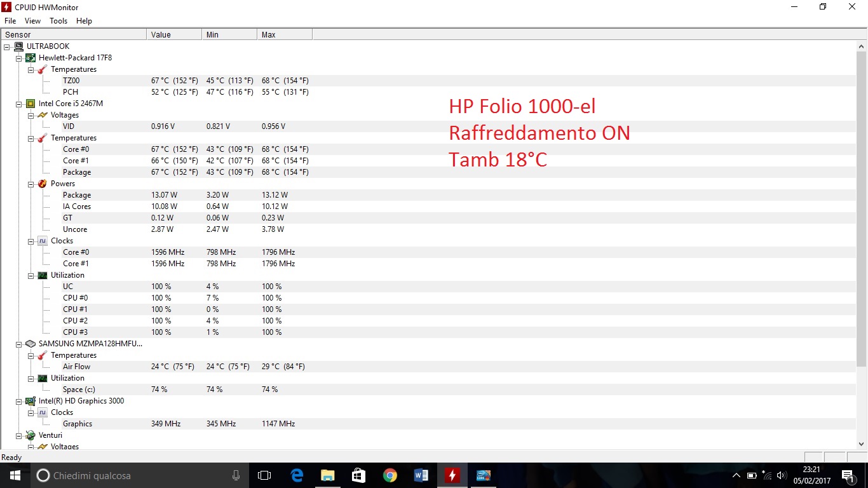Open the File menu
Screen dimensions: 868x488
click(10, 21)
